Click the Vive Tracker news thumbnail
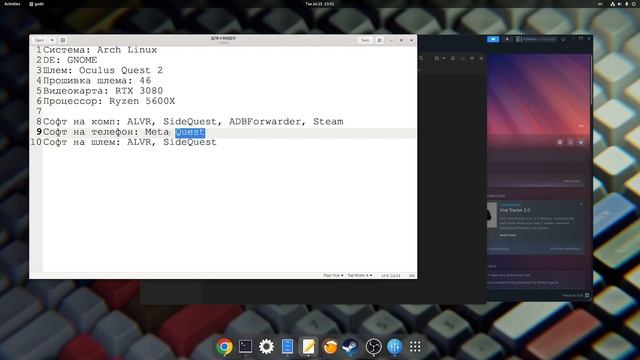 point(492,215)
